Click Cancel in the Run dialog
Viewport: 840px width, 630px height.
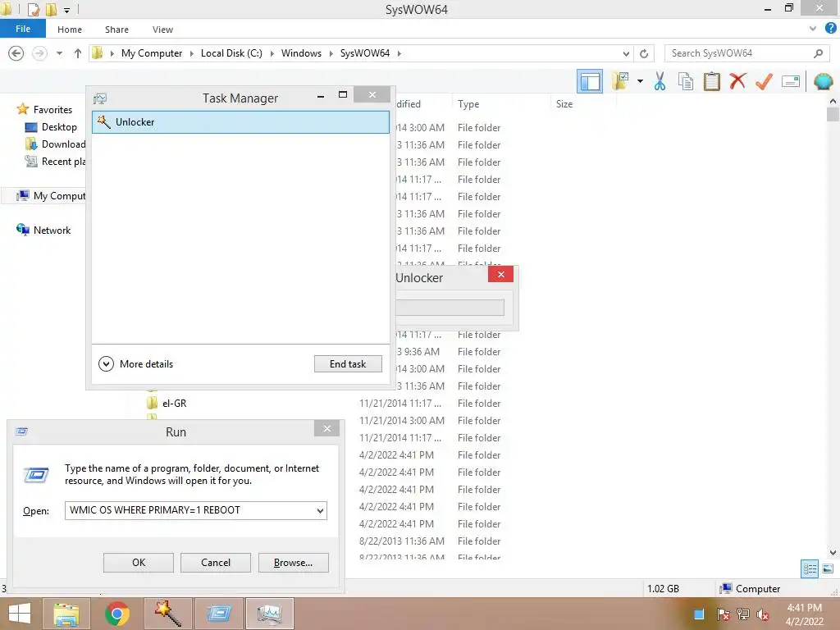coord(216,563)
